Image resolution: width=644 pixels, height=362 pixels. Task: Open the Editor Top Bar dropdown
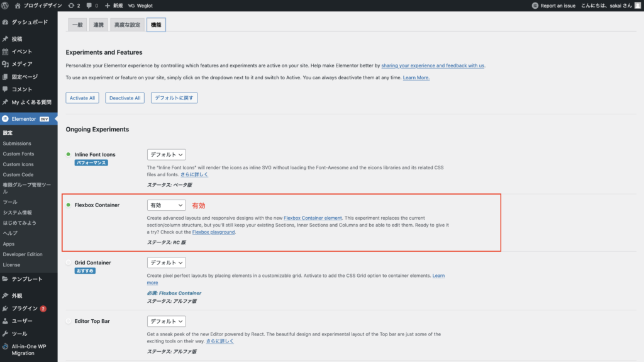coord(167,320)
